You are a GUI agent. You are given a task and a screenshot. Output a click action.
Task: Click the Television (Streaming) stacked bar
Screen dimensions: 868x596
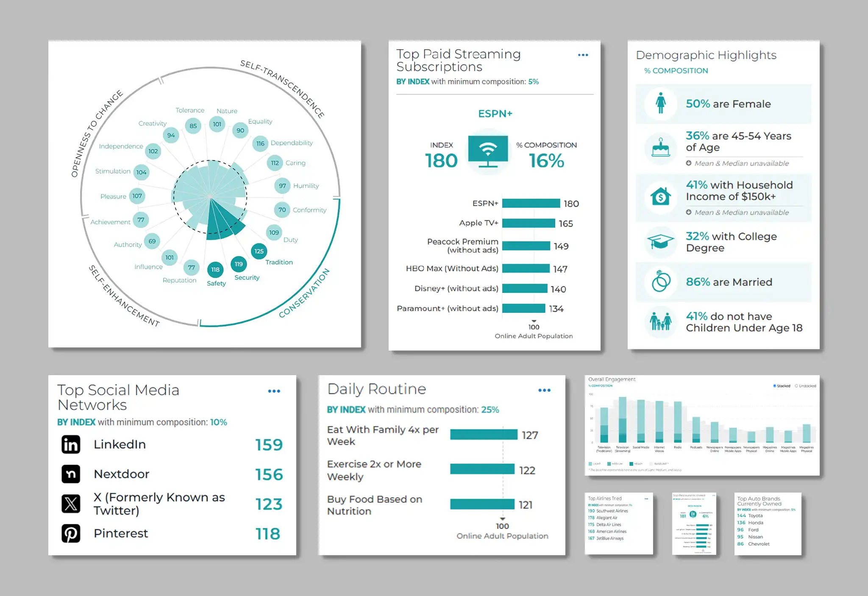622,420
